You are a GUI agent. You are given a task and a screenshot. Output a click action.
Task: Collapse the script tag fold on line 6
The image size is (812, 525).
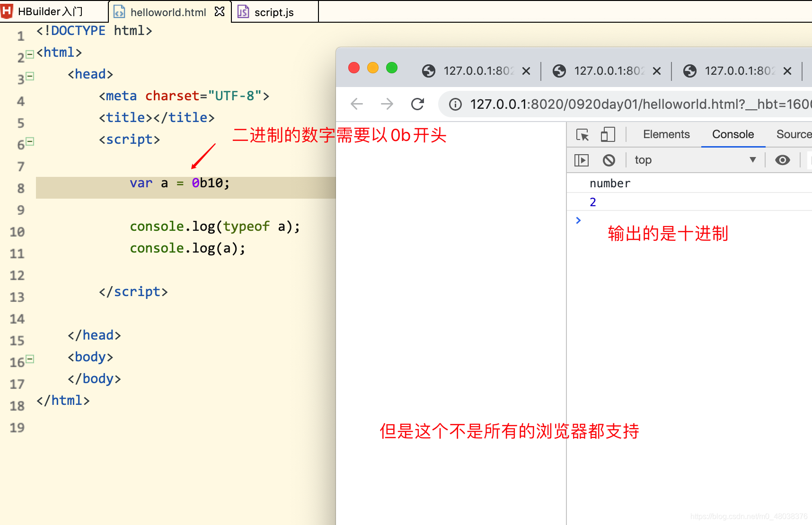pos(30,141)
